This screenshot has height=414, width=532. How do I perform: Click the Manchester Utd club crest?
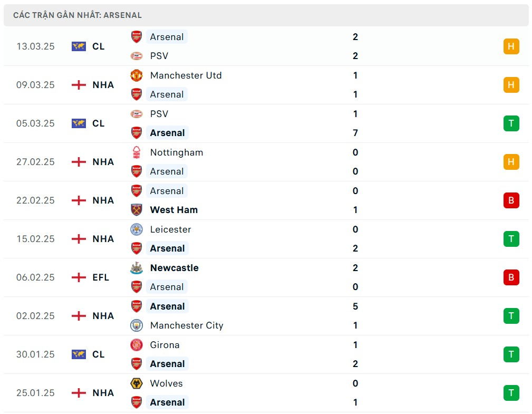pos(137,75)
